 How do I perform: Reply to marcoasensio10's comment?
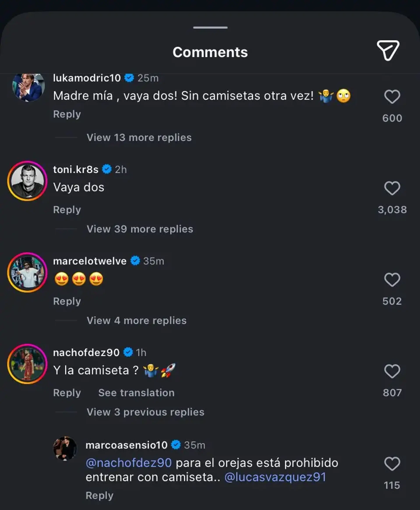click(x=99, y=496)
